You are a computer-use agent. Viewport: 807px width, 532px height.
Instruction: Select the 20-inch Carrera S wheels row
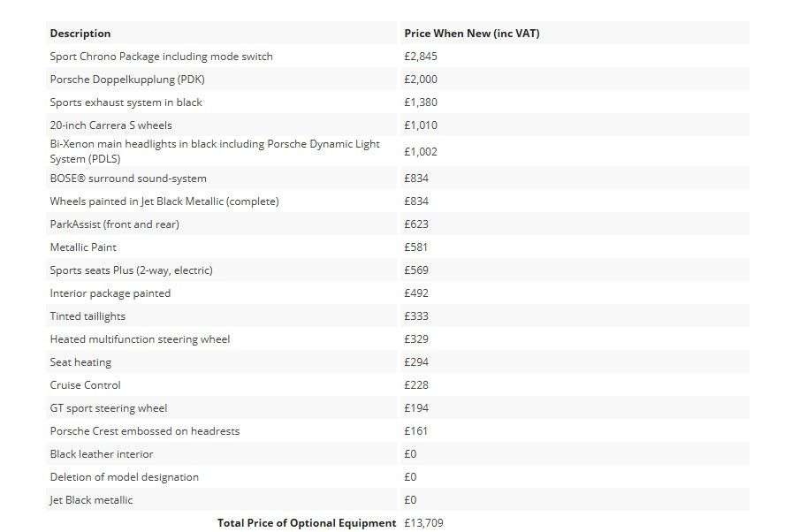(110, 125)
